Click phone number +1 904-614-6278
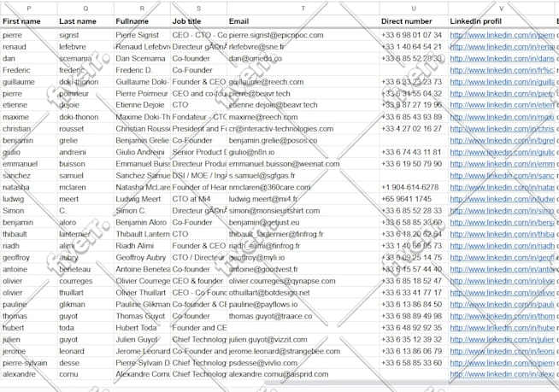Image resolution: width=559 pixels, height=392 pixels. pos(410,187)
